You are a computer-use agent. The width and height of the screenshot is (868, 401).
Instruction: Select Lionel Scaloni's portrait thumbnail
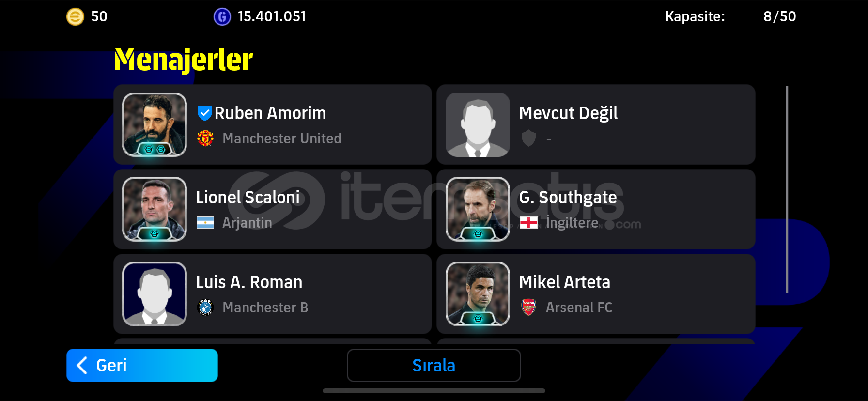click(155, 209)
